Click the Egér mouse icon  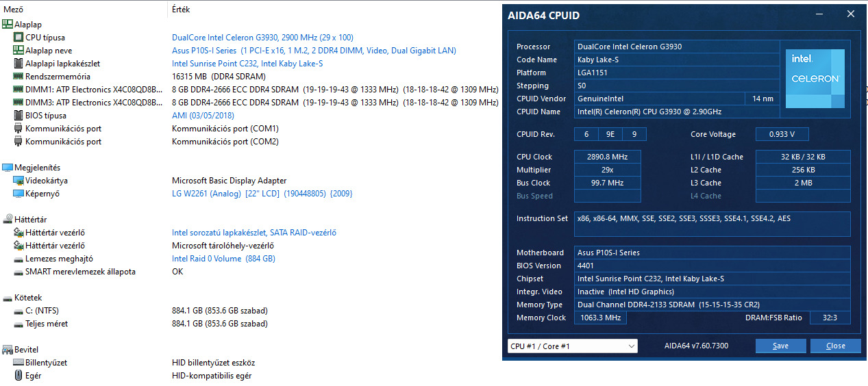(18, 376)
